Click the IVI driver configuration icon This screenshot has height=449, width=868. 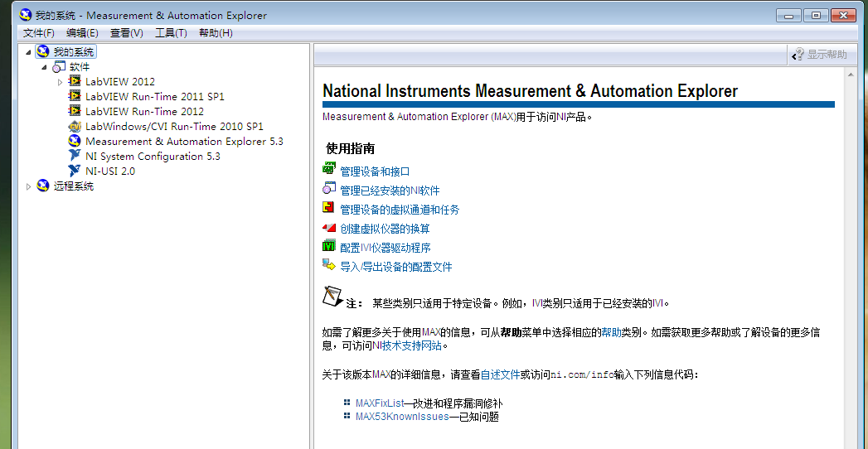click(x=329, y=246)
